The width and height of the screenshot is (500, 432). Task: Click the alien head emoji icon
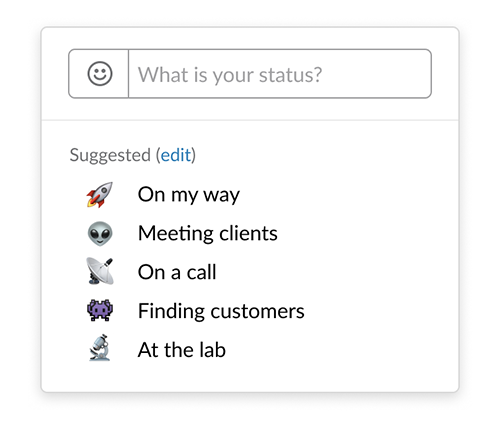coord(100,234)
